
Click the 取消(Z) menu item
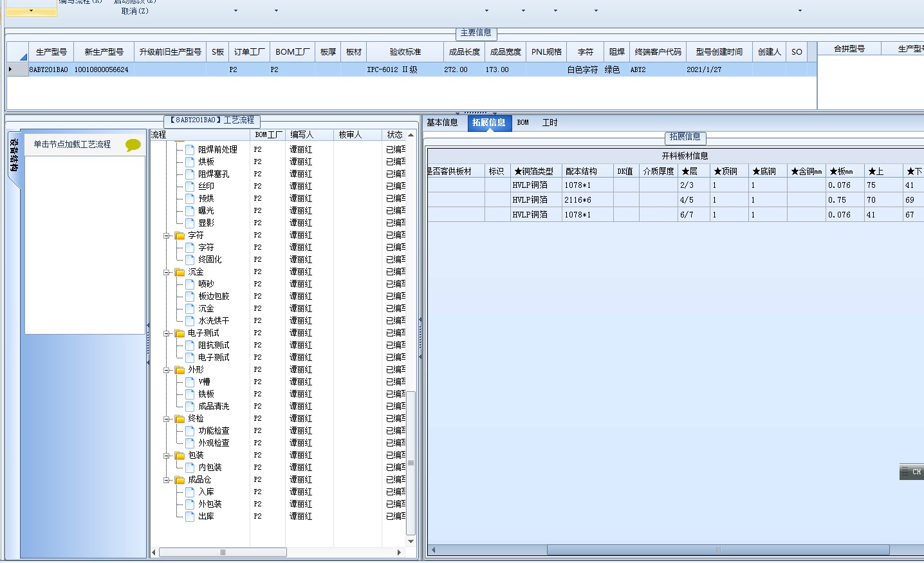135,11
